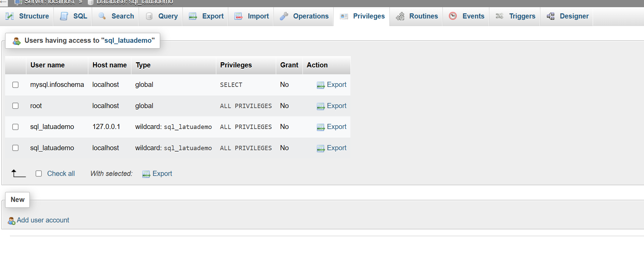Screen dimensions: 644x256
Task: Enable the Check all checkbox
Action: 39,174
